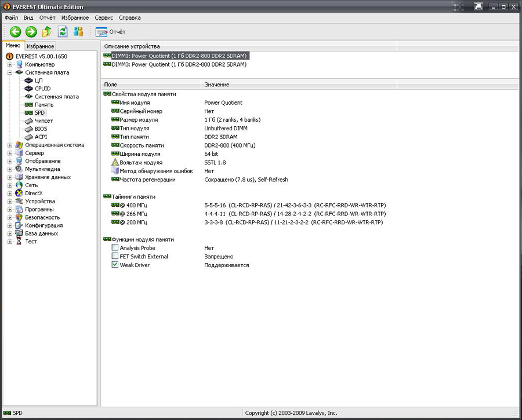
Task: Click the EVEREST v5.00.1650 root node
Action: pos(41,57)
